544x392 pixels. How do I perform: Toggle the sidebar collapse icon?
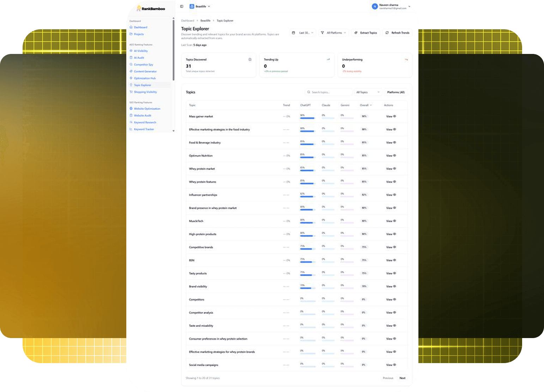click(182, 6)
